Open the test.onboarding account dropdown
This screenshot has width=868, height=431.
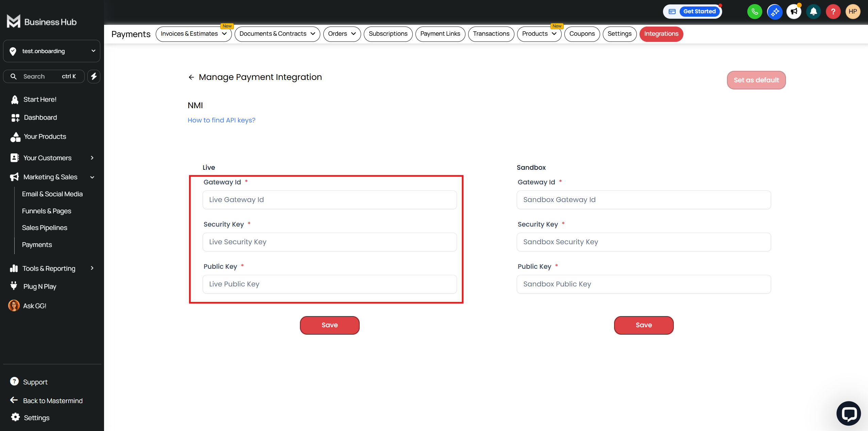pyautogui.click(x=52, y=51)
